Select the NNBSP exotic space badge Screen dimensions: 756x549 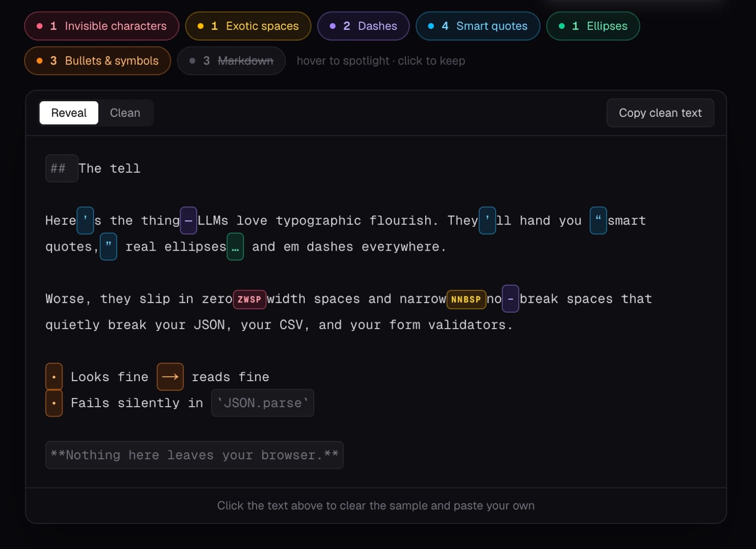pyautogui.click(x=466, y=299)
